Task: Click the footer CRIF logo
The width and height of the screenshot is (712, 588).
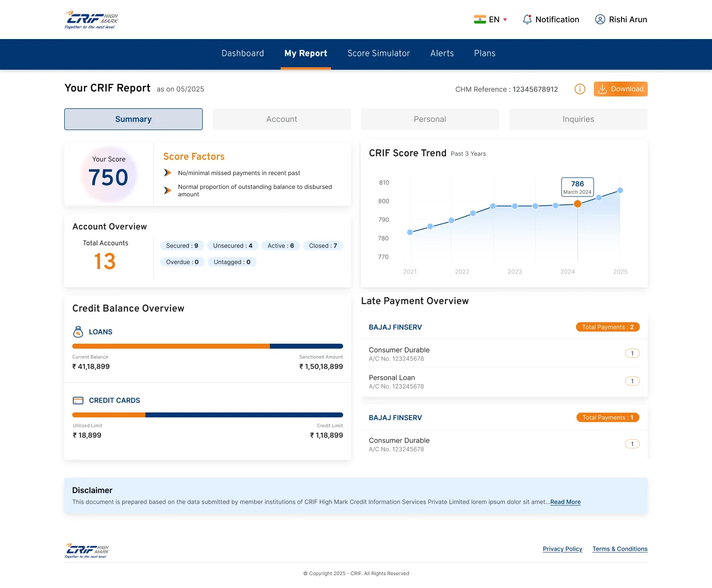Action: (x=87, y=550)
